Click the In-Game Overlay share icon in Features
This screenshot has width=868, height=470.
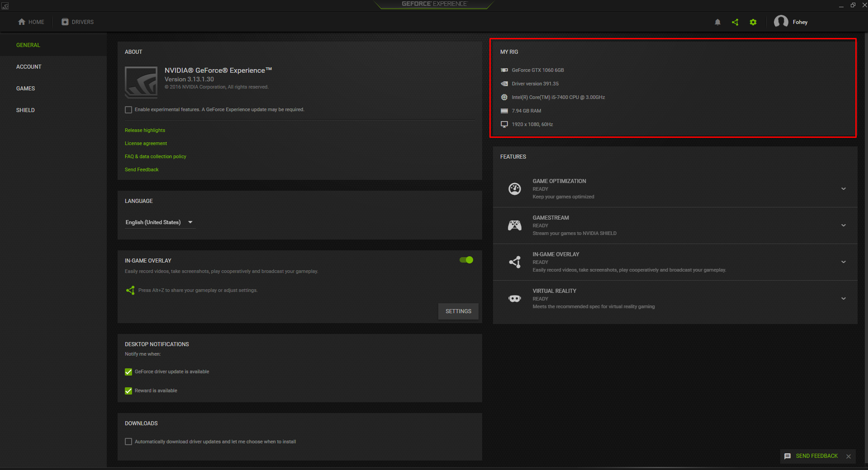tap(515, 262)
